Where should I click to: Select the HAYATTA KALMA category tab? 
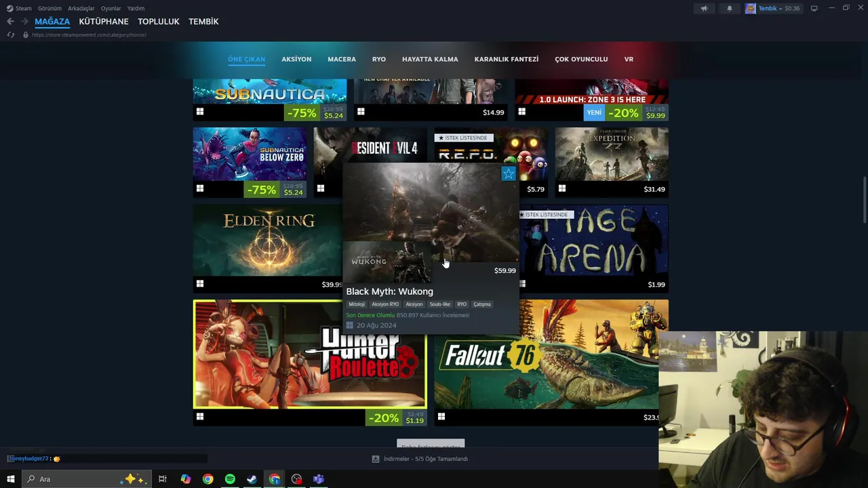click(x=430, y=59)
